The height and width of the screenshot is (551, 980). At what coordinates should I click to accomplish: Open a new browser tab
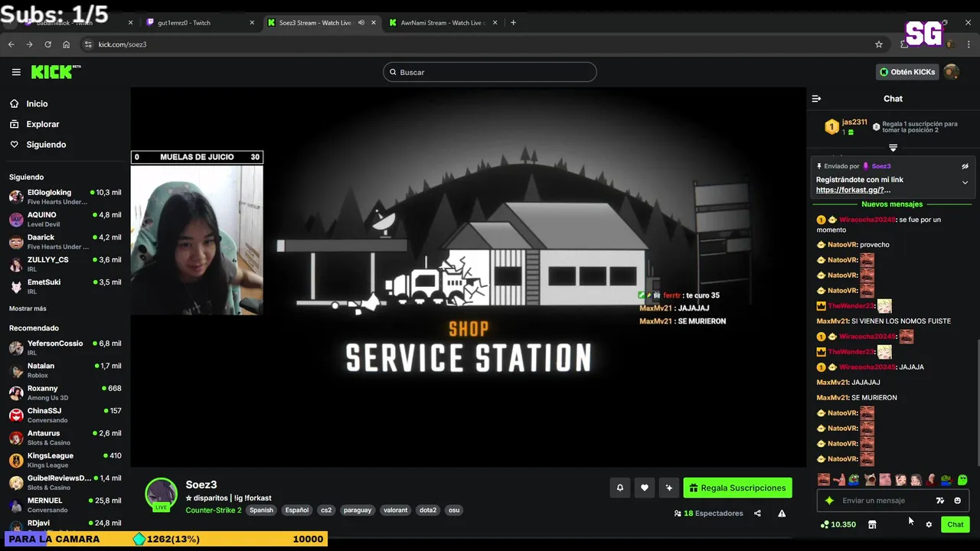513,22
